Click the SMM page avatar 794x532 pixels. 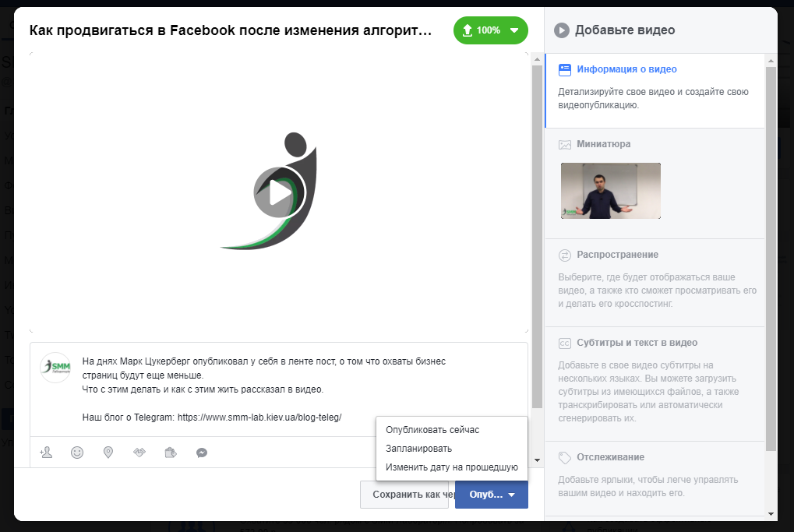click(x=55, y=367)
